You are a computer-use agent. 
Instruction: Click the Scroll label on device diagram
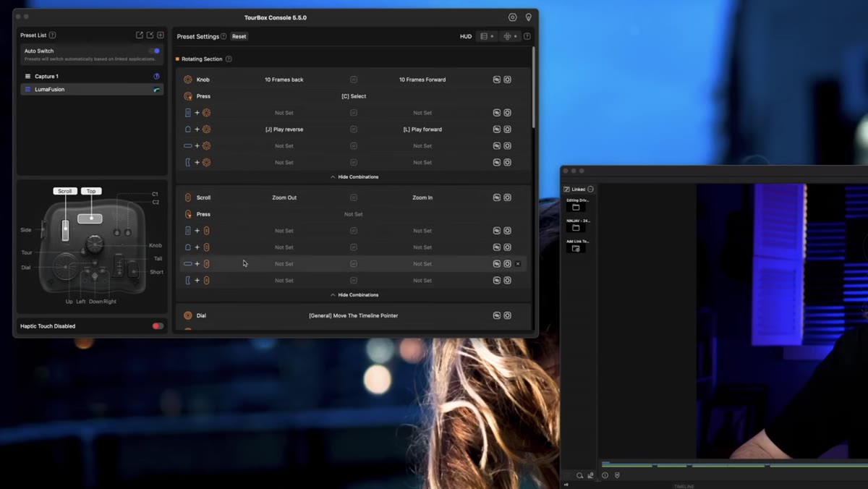tap(65, 191)
